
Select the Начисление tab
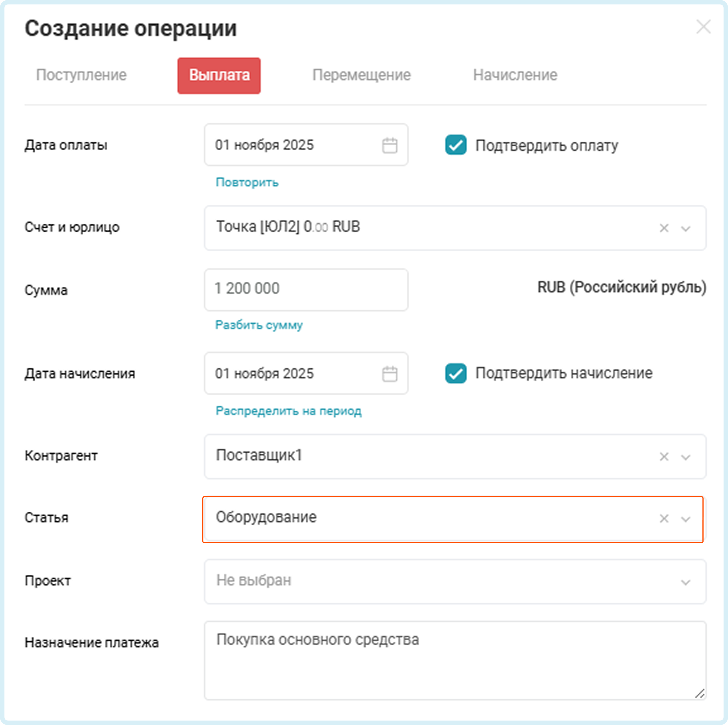(x=515, y=75)
